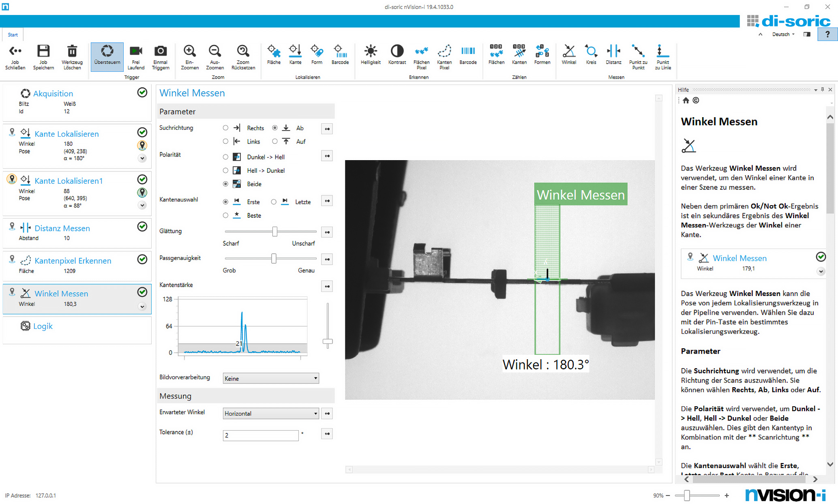Click the Job Speichern save icon

click(43, 51)
